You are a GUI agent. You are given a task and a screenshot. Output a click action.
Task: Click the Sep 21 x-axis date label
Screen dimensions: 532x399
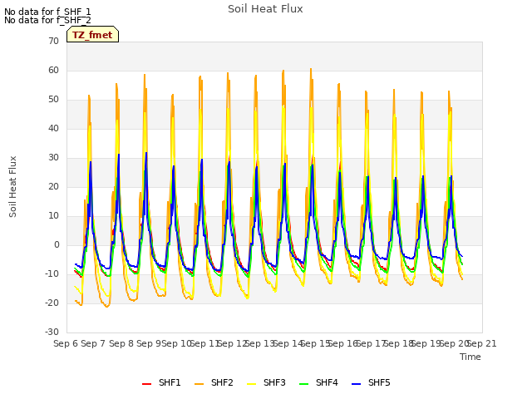point(482,343)
